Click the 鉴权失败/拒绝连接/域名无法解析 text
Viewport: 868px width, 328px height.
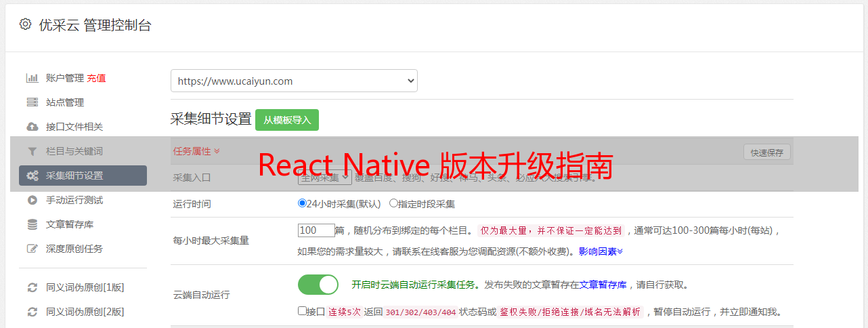(571, 312)
